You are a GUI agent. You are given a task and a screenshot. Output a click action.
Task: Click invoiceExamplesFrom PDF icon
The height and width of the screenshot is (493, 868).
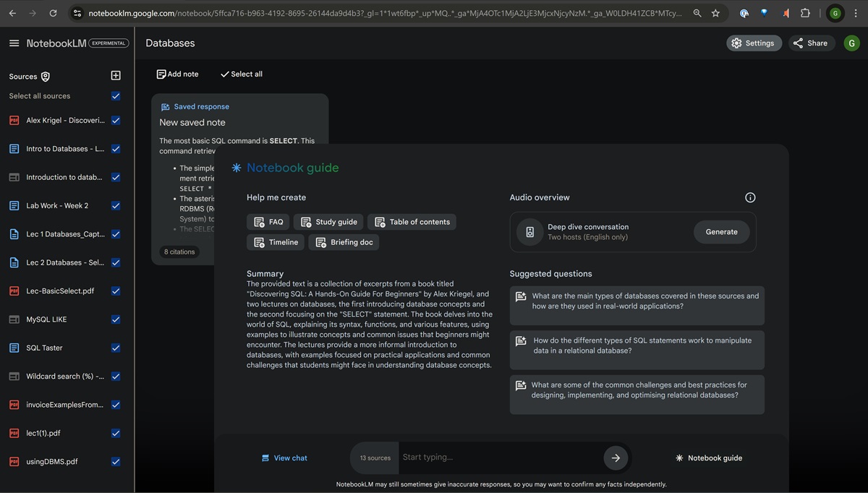[x=14, y=405]
